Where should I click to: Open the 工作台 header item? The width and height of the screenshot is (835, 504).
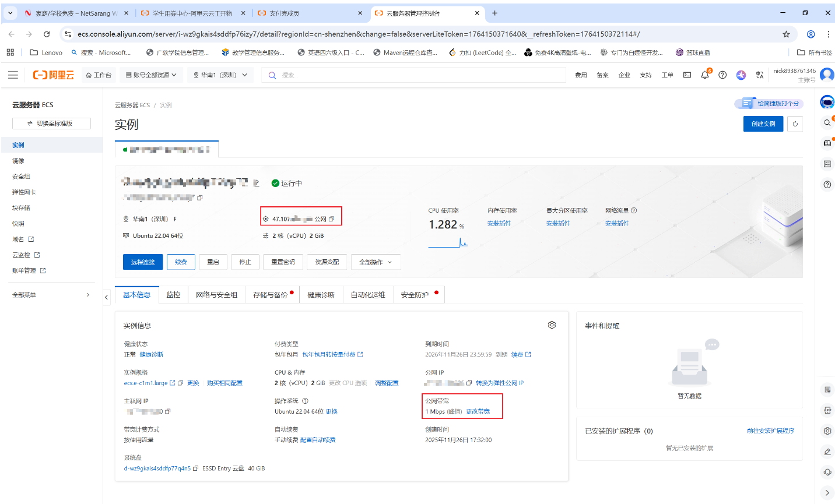point(99,75)
